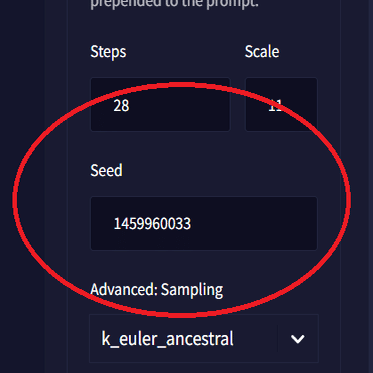Image resolution: width=373 pixels, height=373 pixels.
Task: Click the chevron arrow of the sampler dropdown
Action: tap(297, 339)
